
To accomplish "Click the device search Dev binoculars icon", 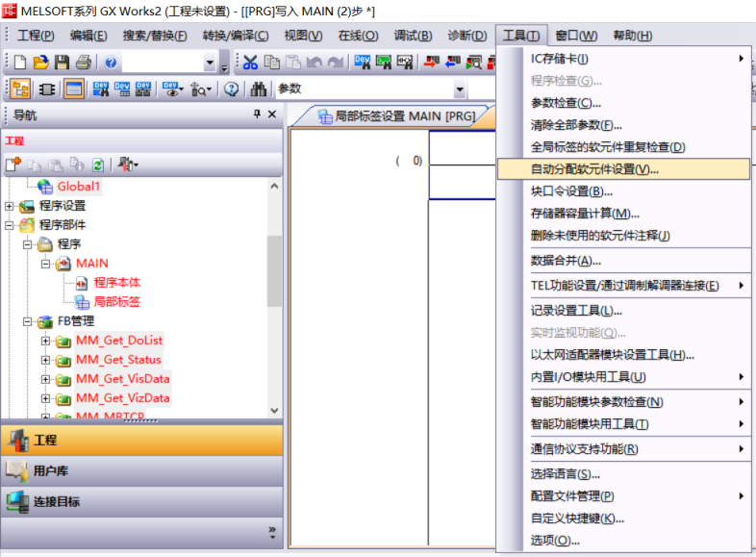I will coord(362,63).
